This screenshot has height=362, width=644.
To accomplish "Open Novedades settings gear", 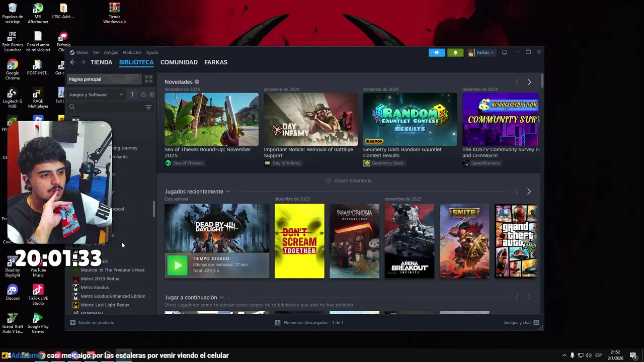I will coord(197,82).
